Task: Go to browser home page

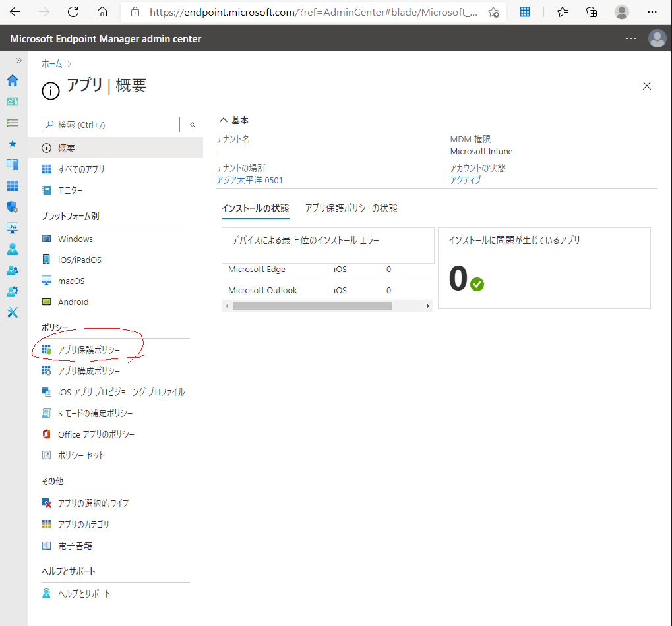Action: click(x=102, y=12)
